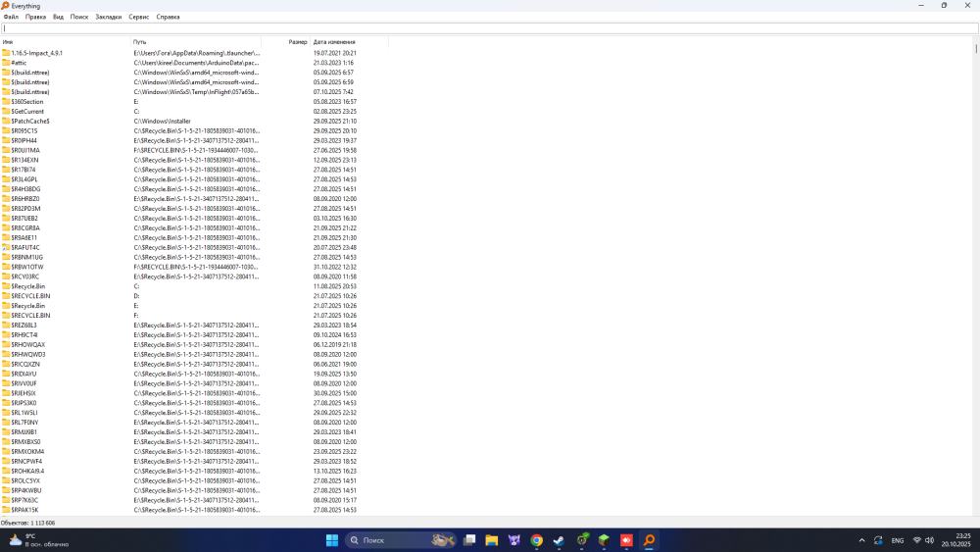Sort results by the Размер column header
Viewport: 980px width, 552px height.
point(285,42)
